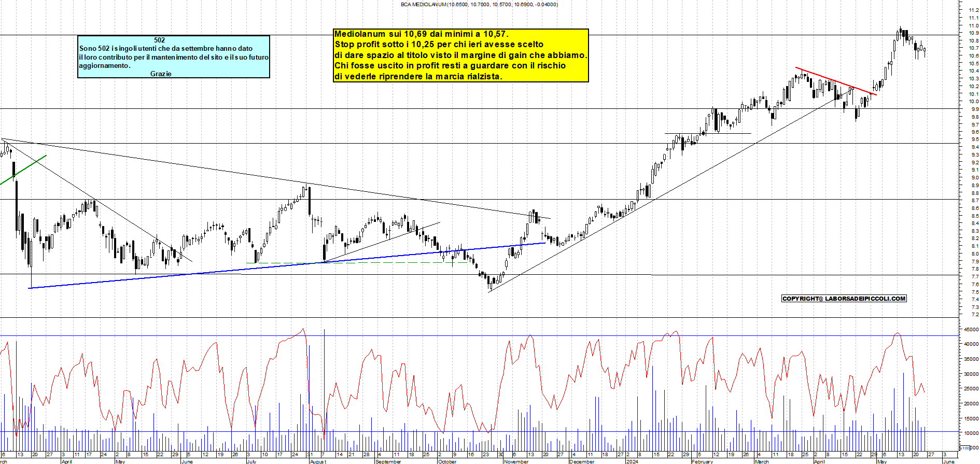Viewport: 980px width, 464px height.
Task: Click the 8.0 price axis label
Action: (975, 254)
